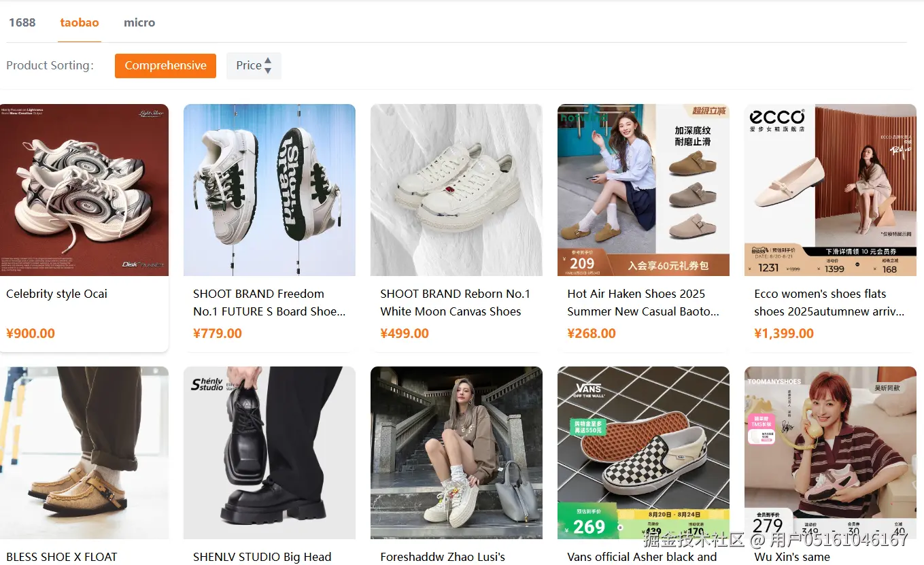Select the taobao tab

[80, 22]
